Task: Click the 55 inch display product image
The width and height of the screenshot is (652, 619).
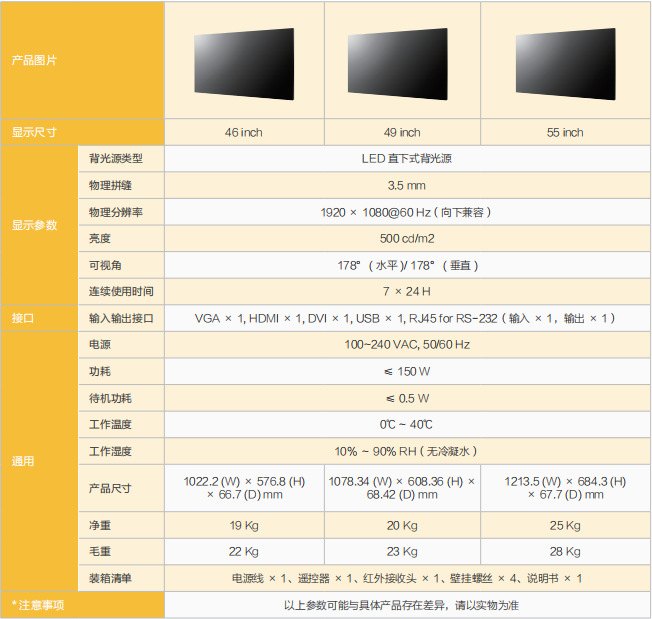Action: tap(566, 64)
